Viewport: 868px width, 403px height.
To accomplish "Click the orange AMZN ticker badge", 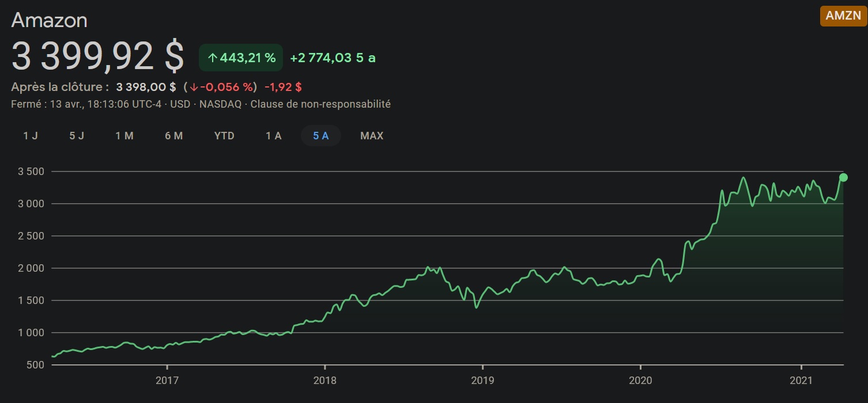I will click(843, 16).
